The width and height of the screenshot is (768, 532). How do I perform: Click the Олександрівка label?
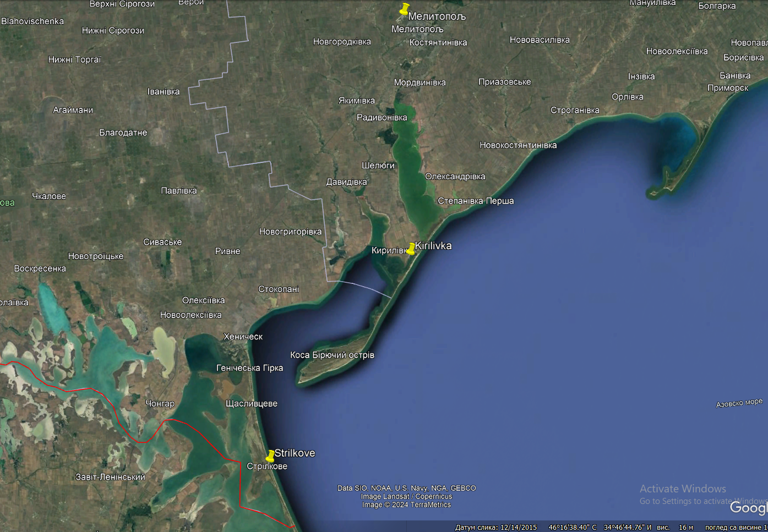(455, 176)
